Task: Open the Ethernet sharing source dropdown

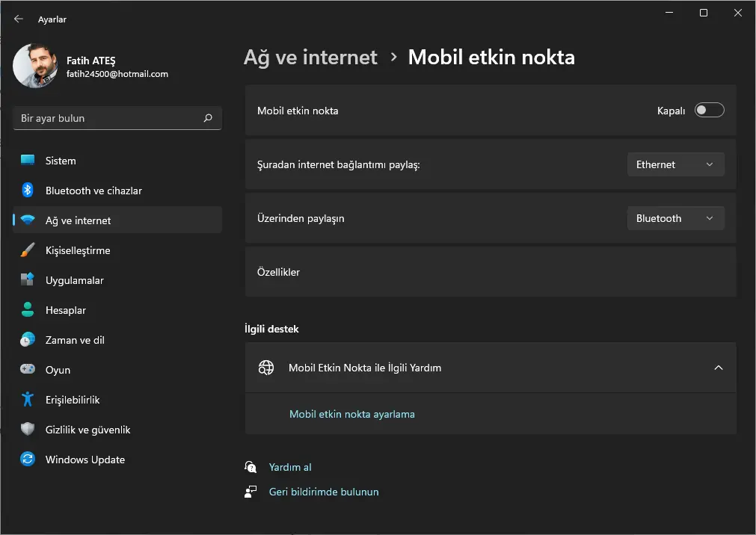Action: pyautogui.click(x=675, y=164)
